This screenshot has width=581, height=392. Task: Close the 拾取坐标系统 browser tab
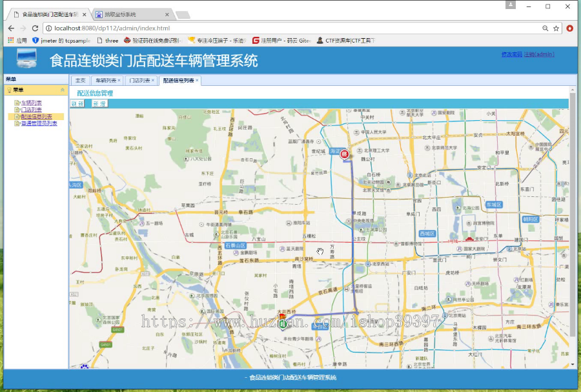tap(167, 14)
